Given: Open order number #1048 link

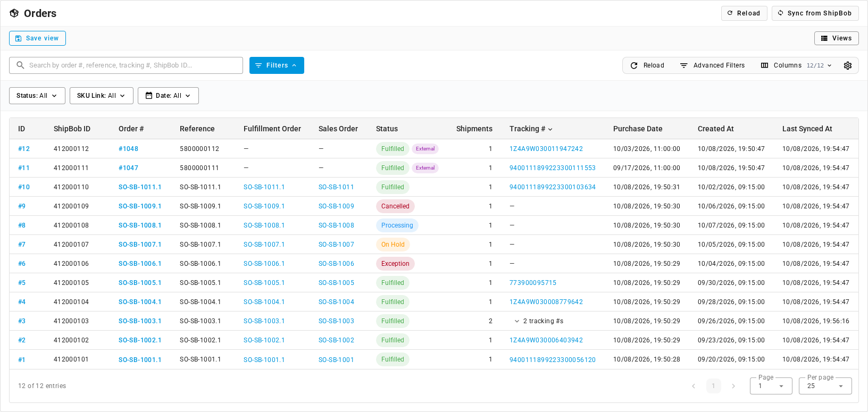Looking at the screenshot, I should [128, 149].
